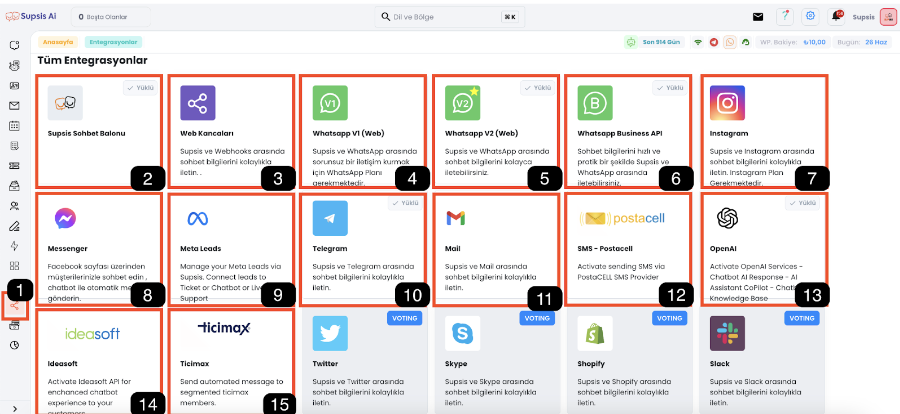The width and height of the screenshot is (900, 414).
Task: Click the Supsis Ai logo
Action: (30, 17)
